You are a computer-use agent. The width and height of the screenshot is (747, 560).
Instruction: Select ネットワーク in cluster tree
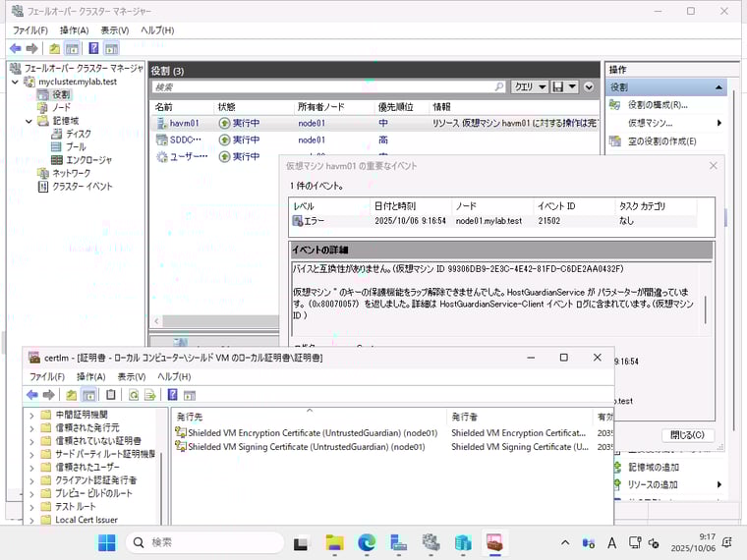point(71,173)
